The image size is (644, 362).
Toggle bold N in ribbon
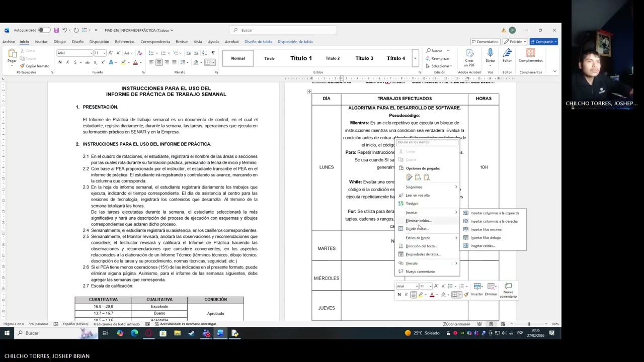(60, 62)
